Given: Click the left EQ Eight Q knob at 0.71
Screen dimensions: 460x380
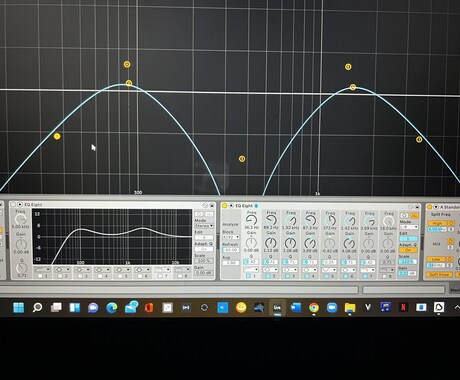Looking at the screenshot, I should coord(22,268).
